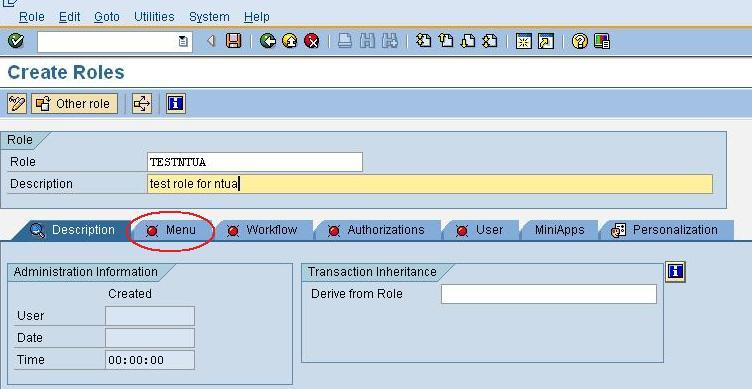This screenshot has width=752, height=389.
Task: Click the Find binoculars icon
Action: 367,41
